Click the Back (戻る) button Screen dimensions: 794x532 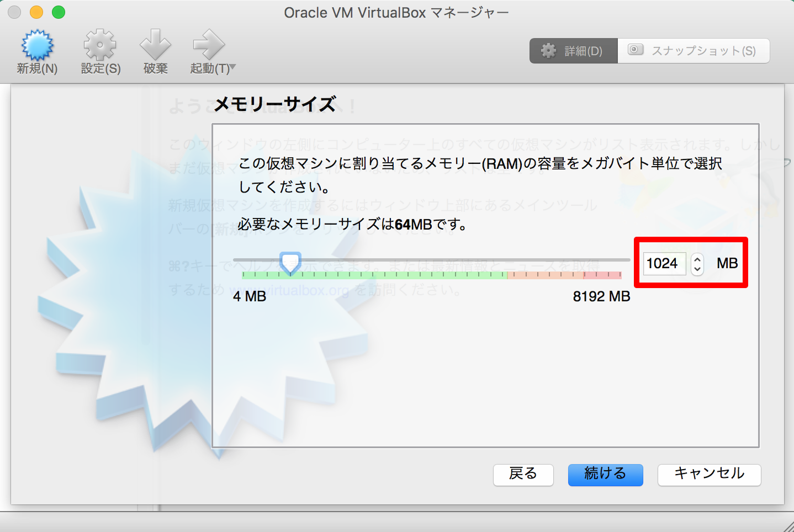click(523, 474)
